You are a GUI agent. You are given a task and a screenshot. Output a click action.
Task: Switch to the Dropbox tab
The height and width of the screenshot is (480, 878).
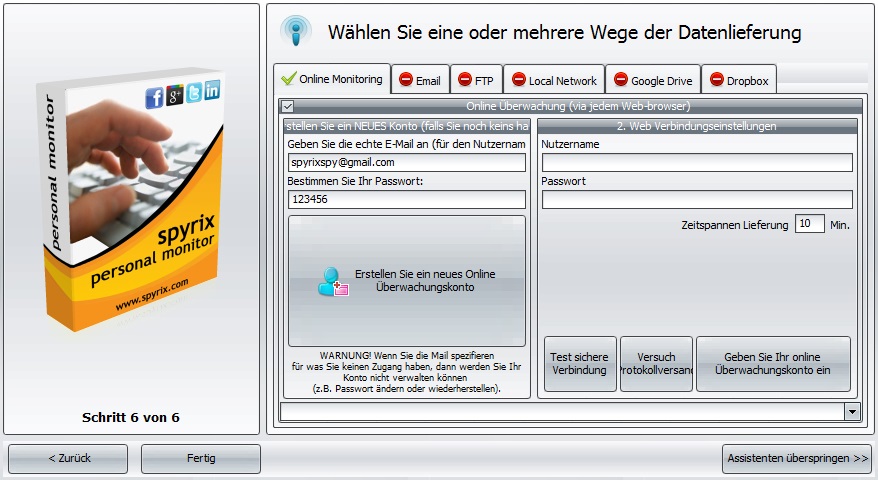pyautogui.click(x=739, y=80)
